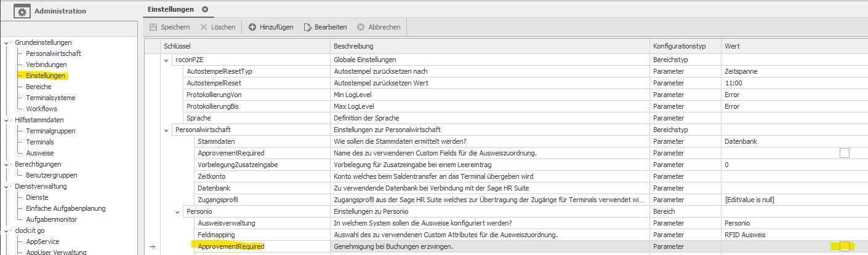Open Aufgabenmonitor in Dienstverwaltung
The width and height of the screenshot is (868, 255).
[x=52, y=219]
